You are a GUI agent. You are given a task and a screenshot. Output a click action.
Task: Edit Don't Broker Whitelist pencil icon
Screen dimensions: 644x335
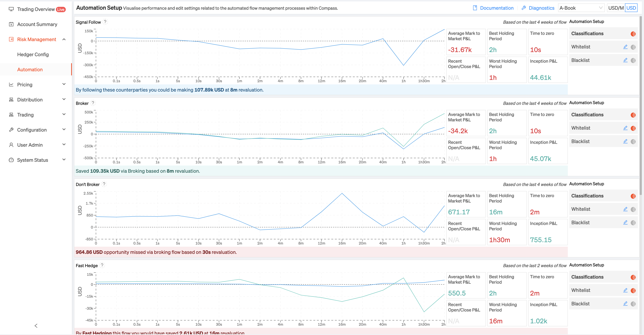point(625,209)
